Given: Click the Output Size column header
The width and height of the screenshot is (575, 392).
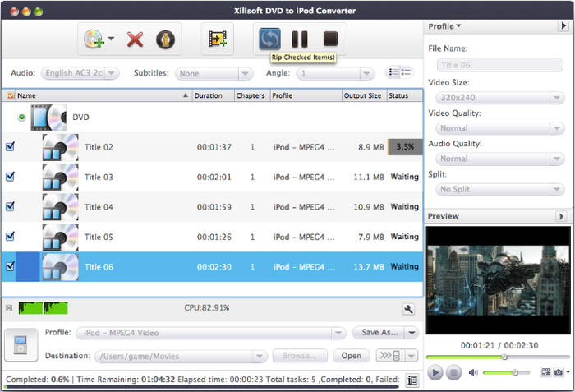Looking at the screenshot, I should pos(364,95).
